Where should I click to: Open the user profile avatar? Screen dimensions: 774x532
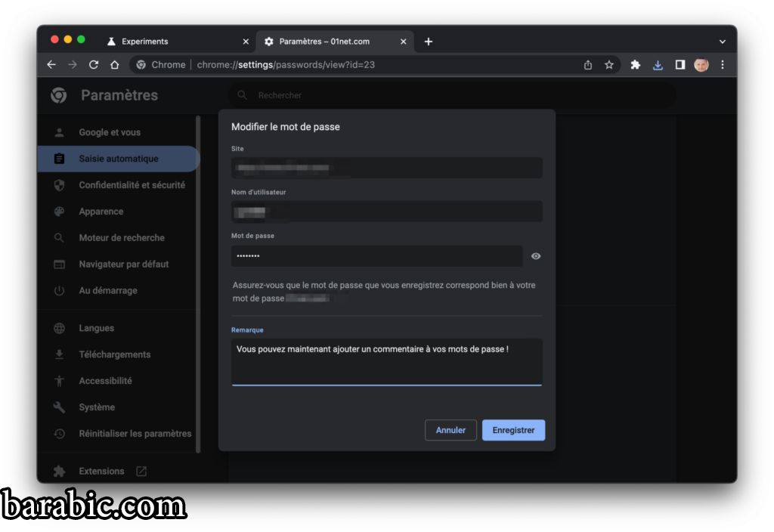click(701, 65)
